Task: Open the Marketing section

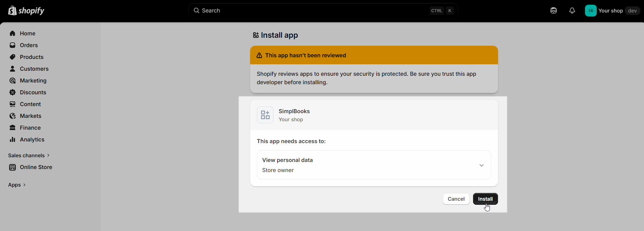Action: [x=33, y=80]
